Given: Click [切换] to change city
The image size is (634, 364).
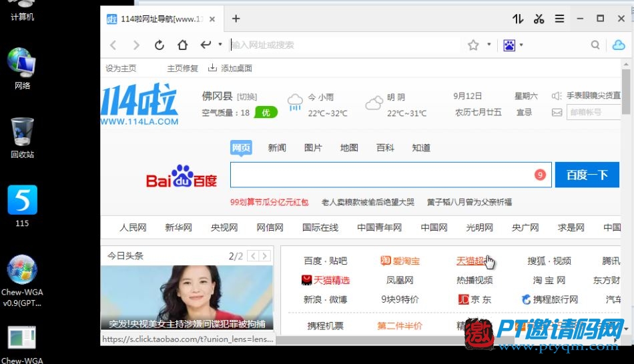Looking at the screenshot, I should click(247, 97).
